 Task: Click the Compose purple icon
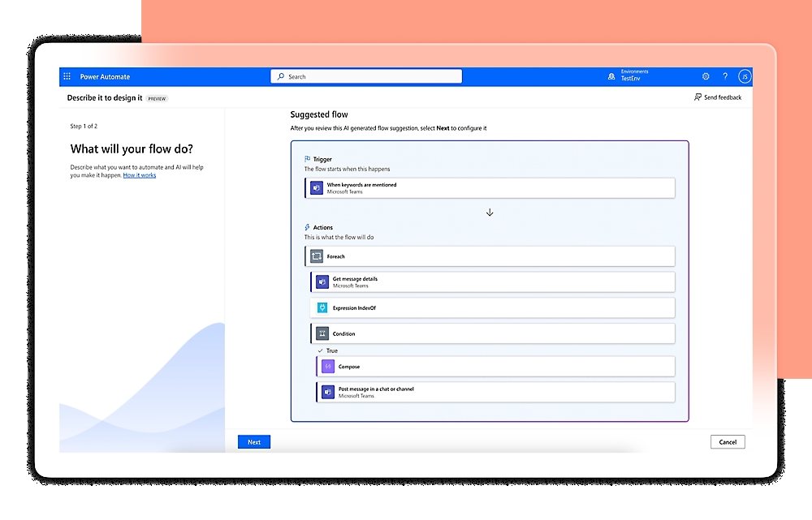click(x=328, y=367)
